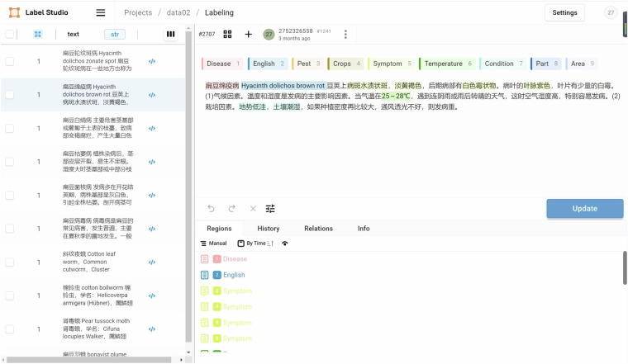Open the Label Studio logo home
628x364 pixels.
(x=39, y=12)
